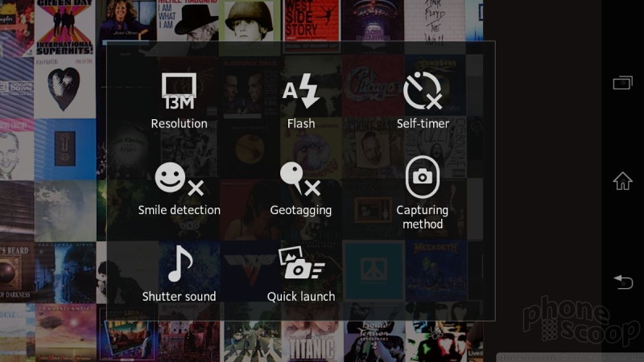Screen dimensions: 644x362
Task: Select the Quick launch label
Action: pos(301,296)
